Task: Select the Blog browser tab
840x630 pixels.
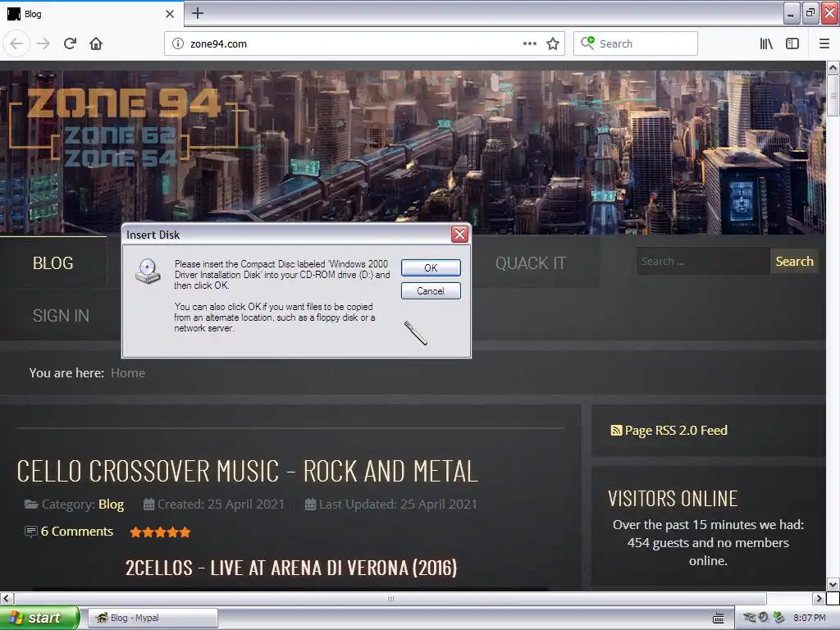Action: pyautogui.click(x=91, y=14)
